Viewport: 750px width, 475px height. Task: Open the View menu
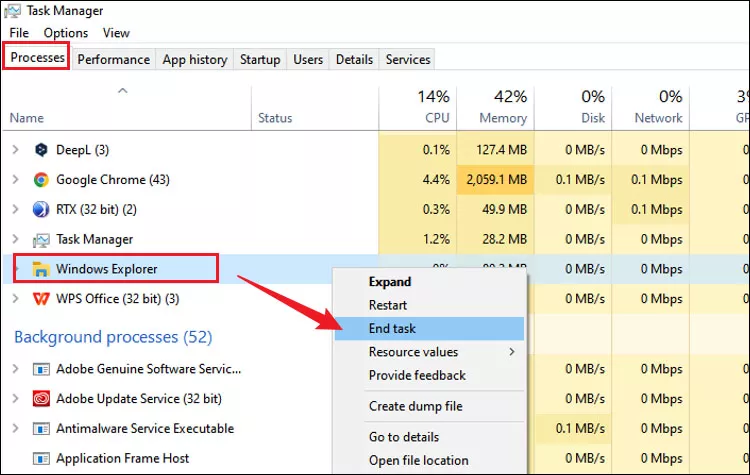[116, 33]
